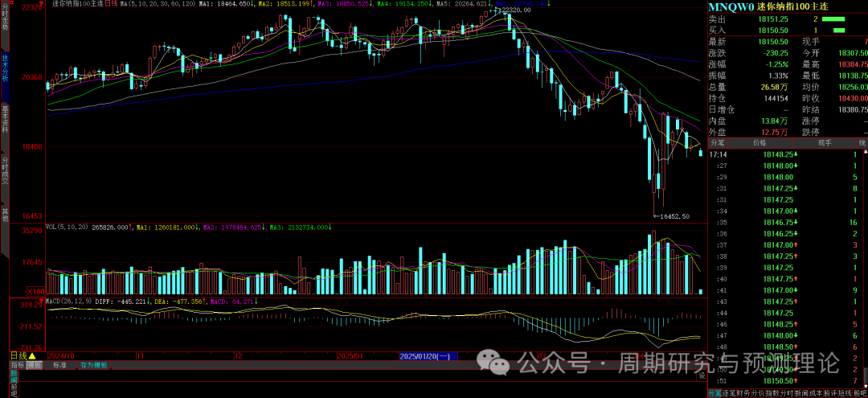Open the 分时走势 side tab

click(x=5, y=18)
